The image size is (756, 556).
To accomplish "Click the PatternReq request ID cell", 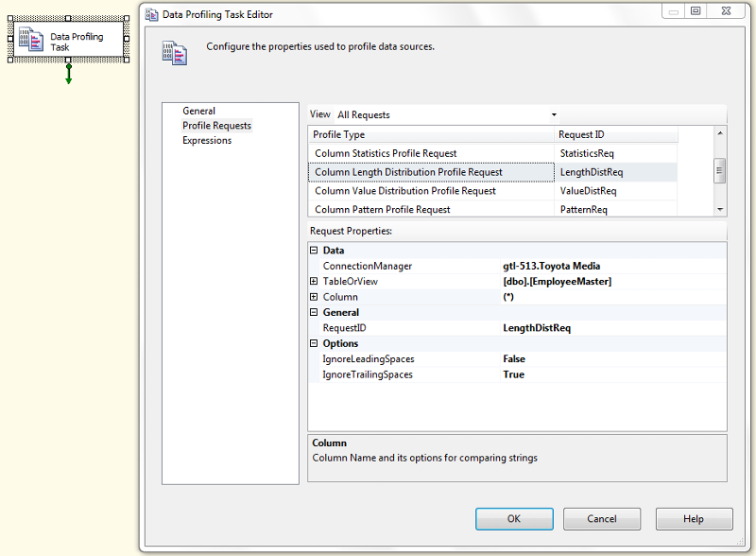I will pos(616,210).
